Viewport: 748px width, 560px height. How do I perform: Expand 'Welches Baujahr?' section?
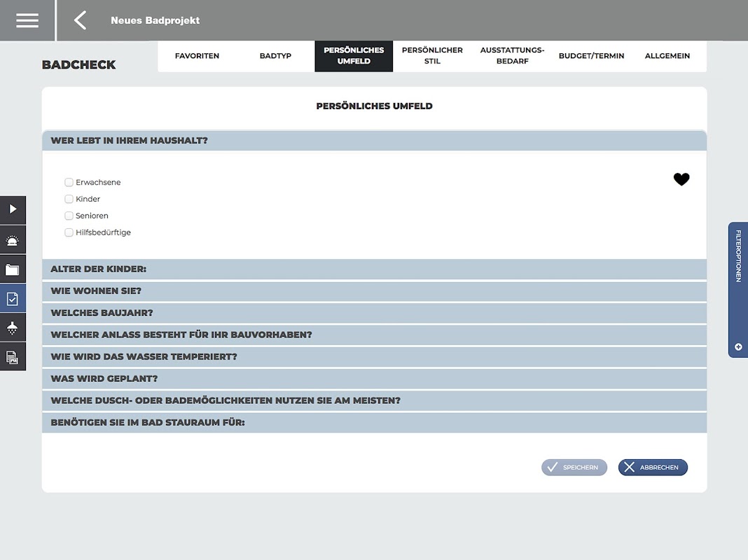click(375, 313)
